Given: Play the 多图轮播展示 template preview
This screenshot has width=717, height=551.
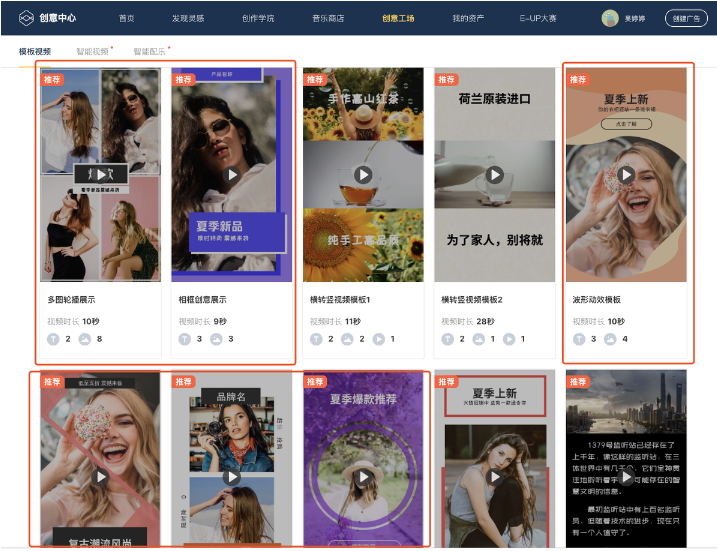Looking at the screenshot, I should 101,175.
